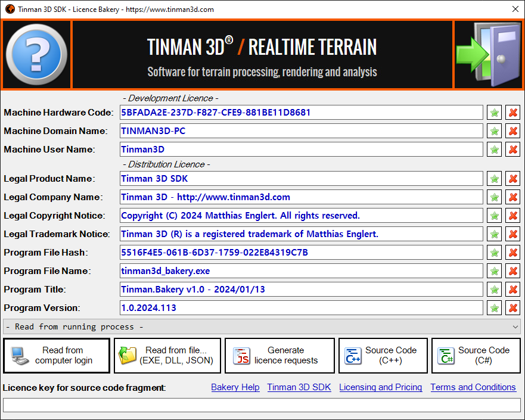Click the Program File Name input field

point(302,270)
